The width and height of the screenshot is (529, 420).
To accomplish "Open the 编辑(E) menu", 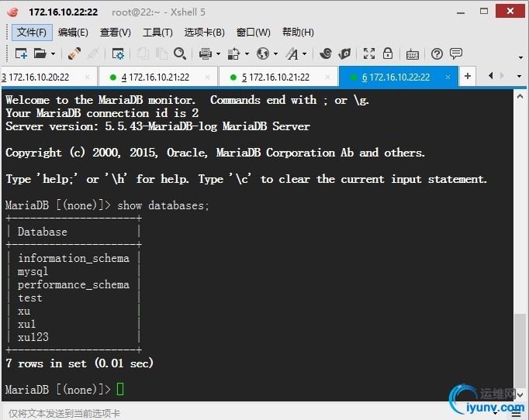I will tap(73, 33).
